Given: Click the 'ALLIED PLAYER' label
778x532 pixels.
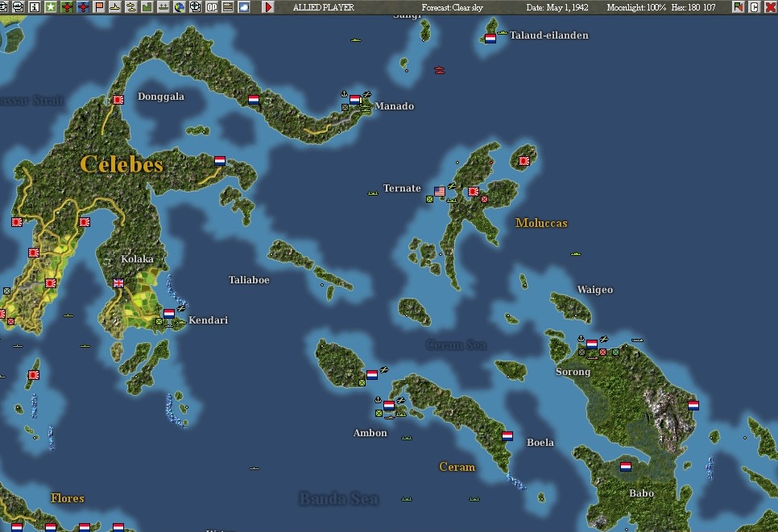Looking at the screenshot, I should tap(323, 7).
